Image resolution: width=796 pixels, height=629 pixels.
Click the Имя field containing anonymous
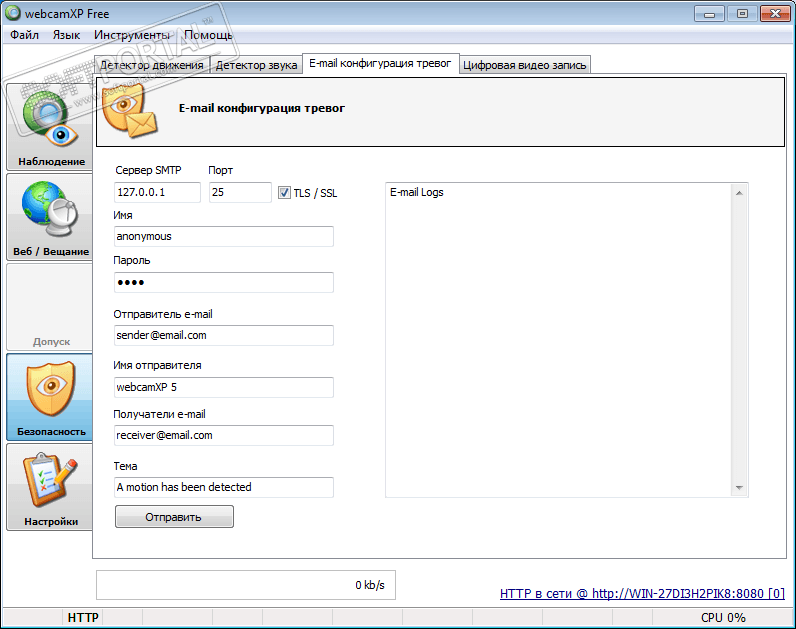pyautogui.click(x=224, y=237)
